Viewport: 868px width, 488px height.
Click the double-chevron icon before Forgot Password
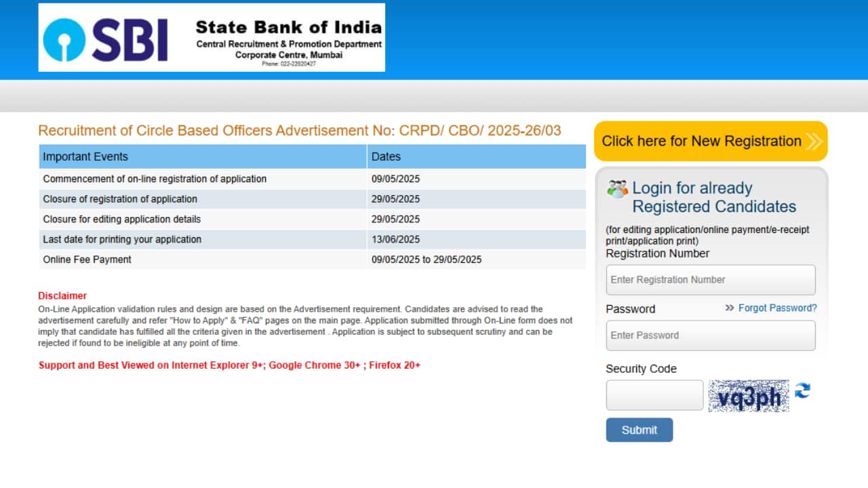[x=728, y=308]
